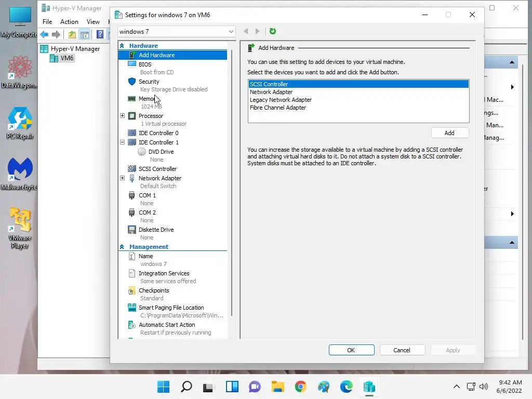
Task: Click the Network Adapter icon in tree
Action: 132,178
